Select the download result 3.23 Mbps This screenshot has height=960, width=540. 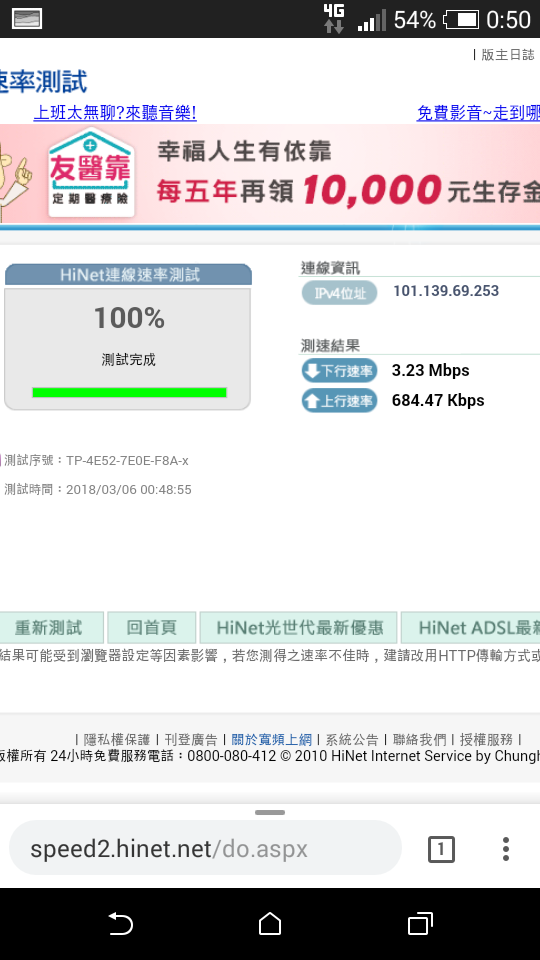[430, 370]
